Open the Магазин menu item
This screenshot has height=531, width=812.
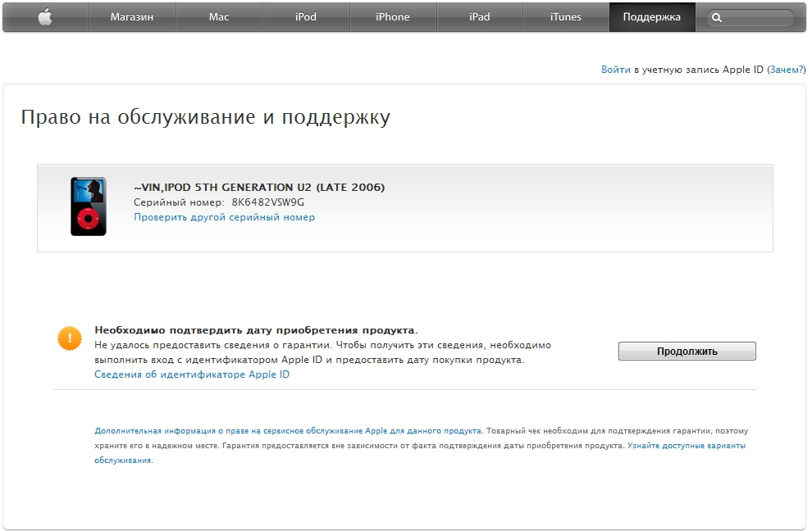(132, 17)
